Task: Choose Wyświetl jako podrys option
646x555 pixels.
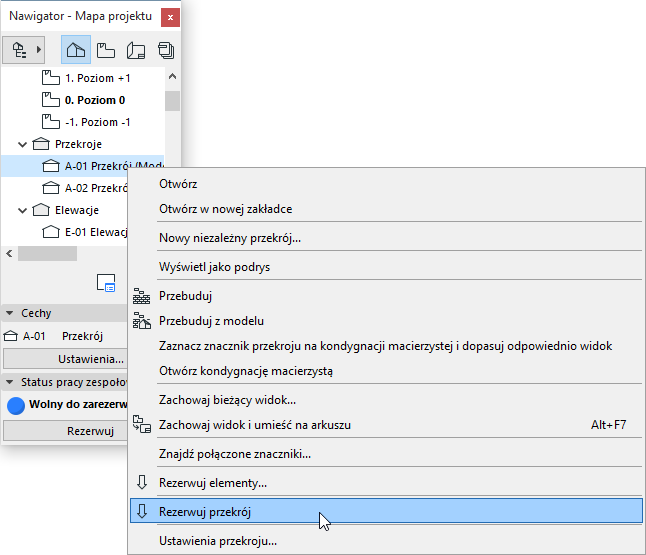Action: click(214, 267)
